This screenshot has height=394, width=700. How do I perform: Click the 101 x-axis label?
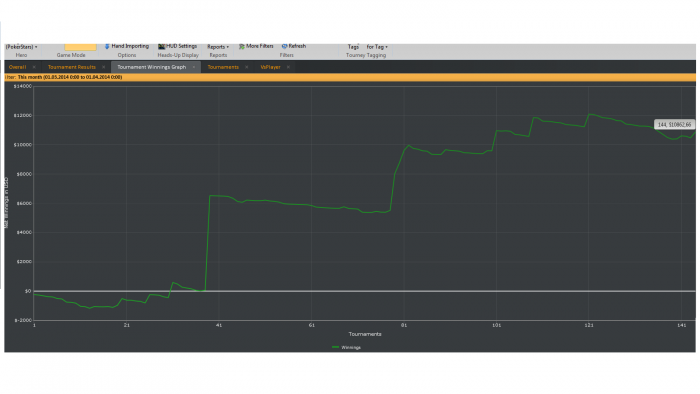[x=496, y=325]
